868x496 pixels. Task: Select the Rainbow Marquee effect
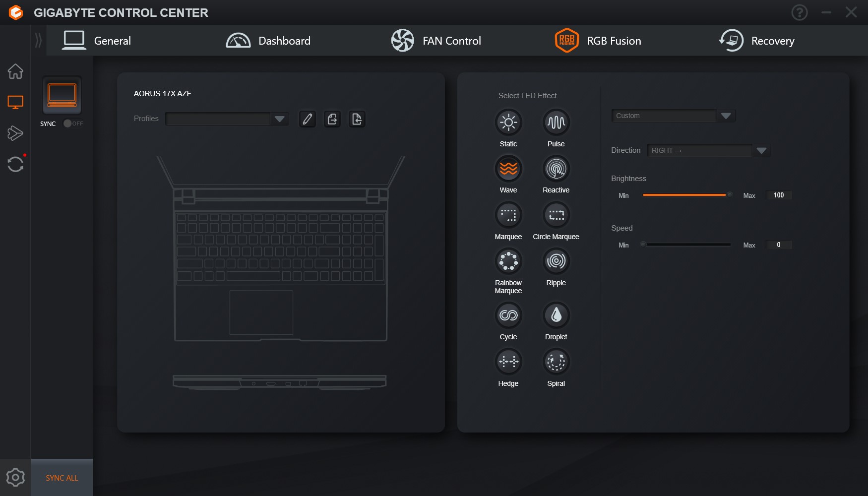[x=508, y=261]
